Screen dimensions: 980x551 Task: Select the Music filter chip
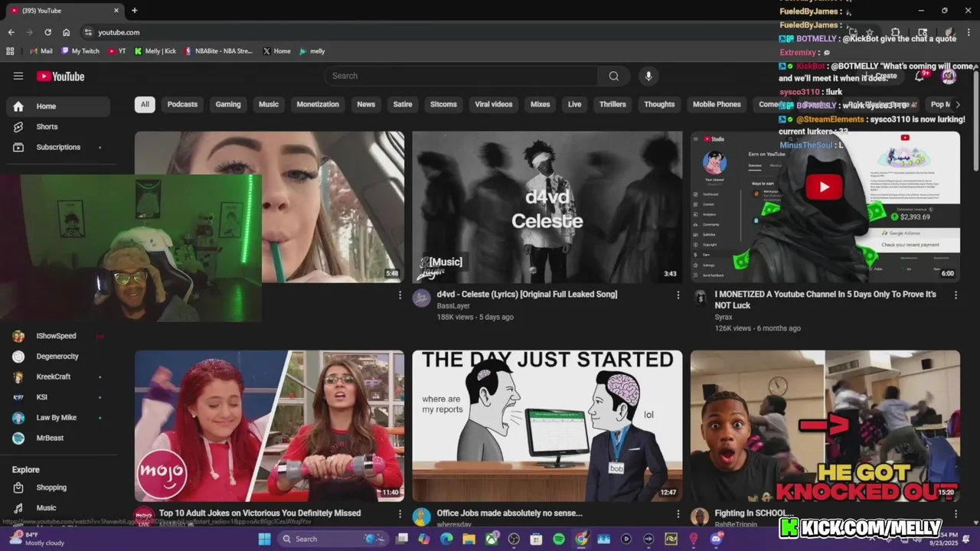click(x=269, y=104)
